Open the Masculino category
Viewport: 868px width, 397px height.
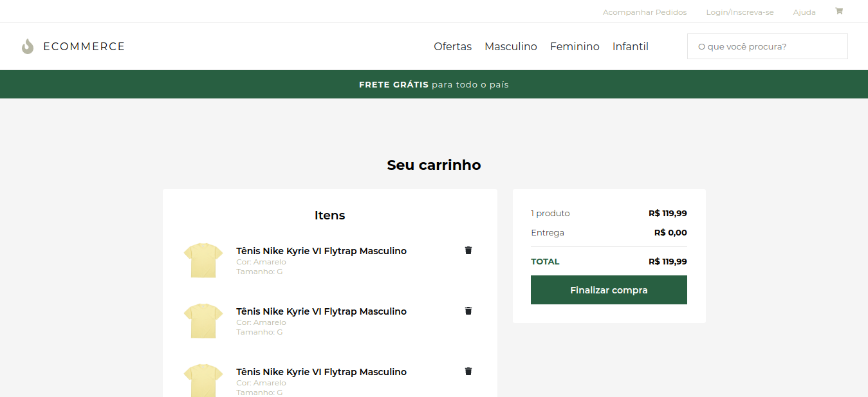click(511, 46)
